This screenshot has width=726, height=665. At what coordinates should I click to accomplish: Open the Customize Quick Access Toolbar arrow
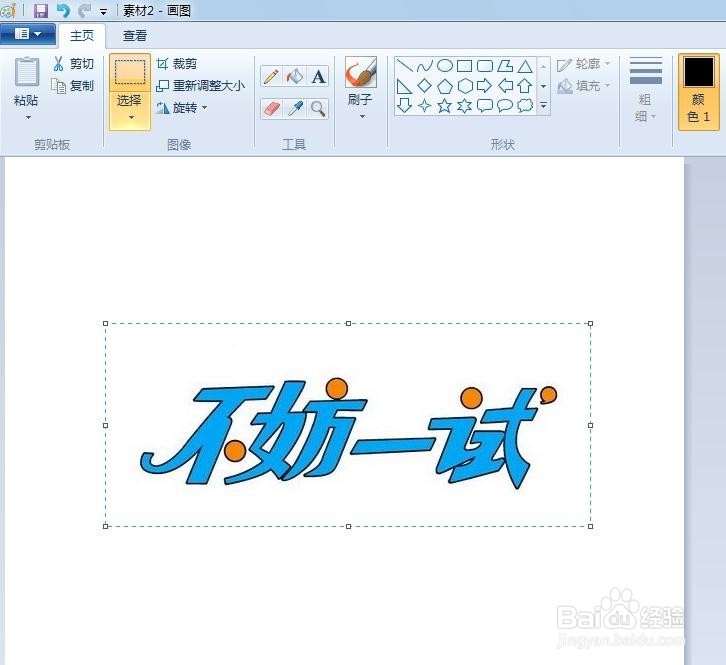pos(104,12)
